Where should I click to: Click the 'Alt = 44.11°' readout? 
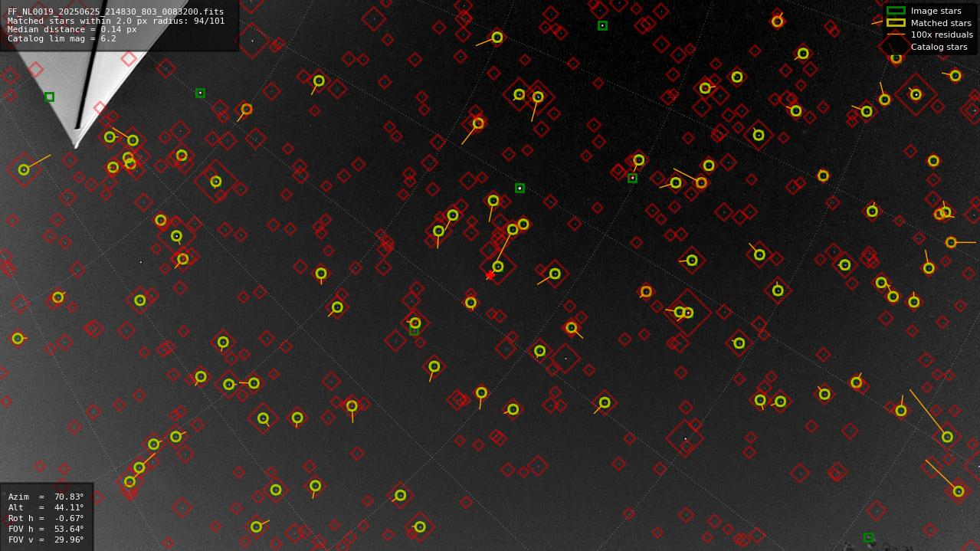(x=46, y=508)
